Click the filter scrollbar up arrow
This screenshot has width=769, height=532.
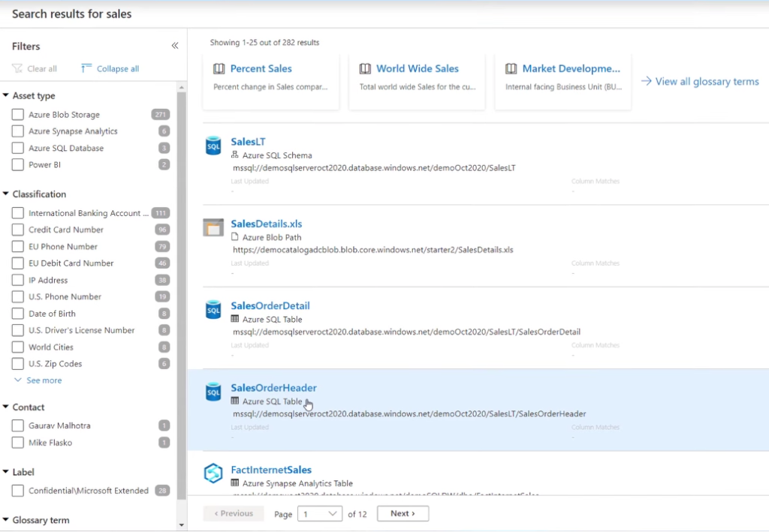[182, 87]
